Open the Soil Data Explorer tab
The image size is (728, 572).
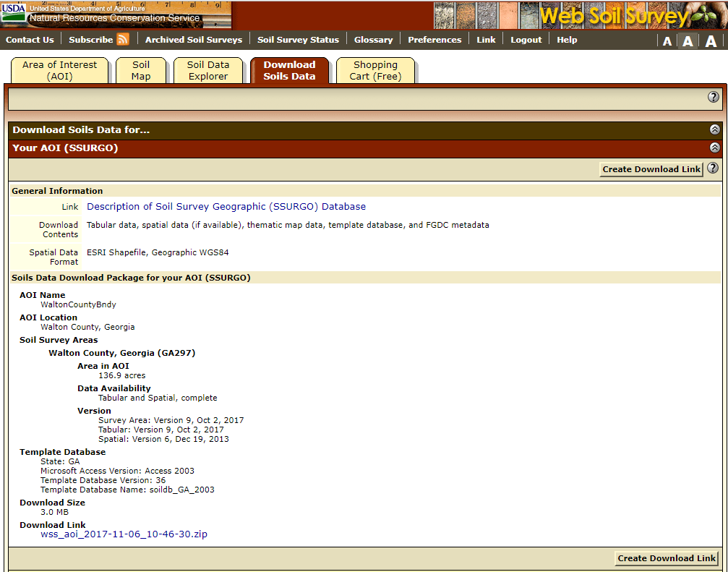pyautogui.click(x=208, y=71)
